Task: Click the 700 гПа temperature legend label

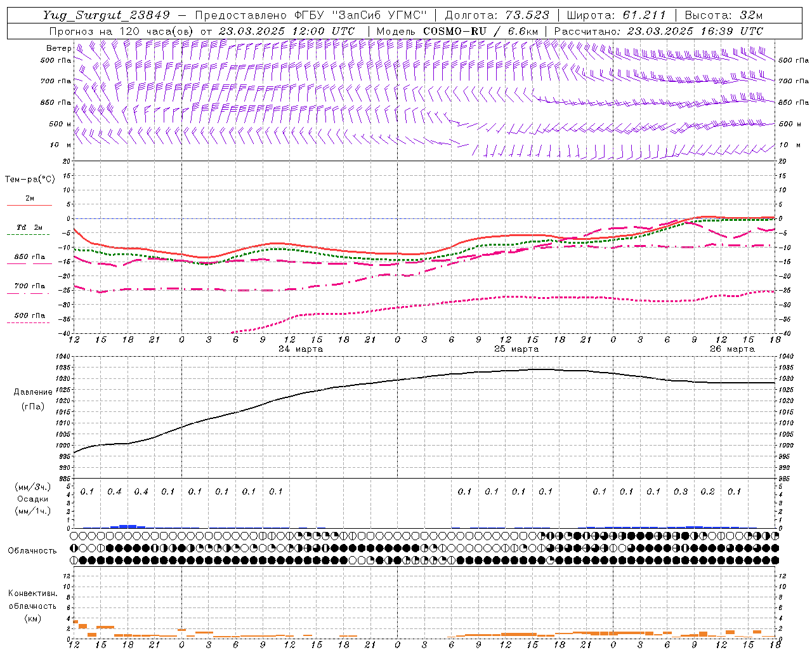Action: (x=30, y=286)
